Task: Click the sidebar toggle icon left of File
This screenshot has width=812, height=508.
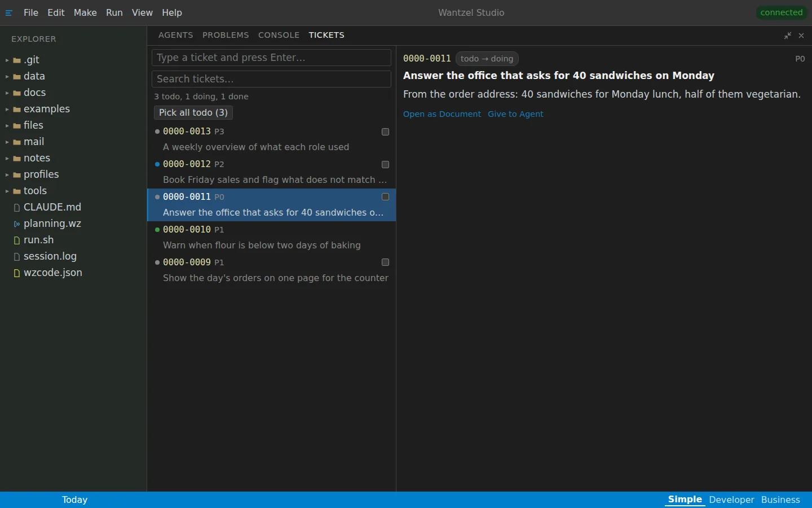Action: (x=9, y=13)
